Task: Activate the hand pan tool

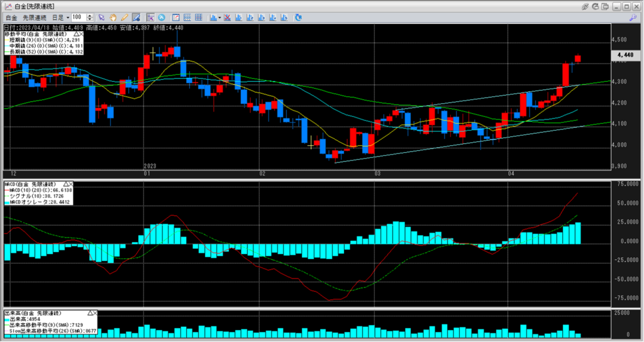Action: tap(113, 17)
